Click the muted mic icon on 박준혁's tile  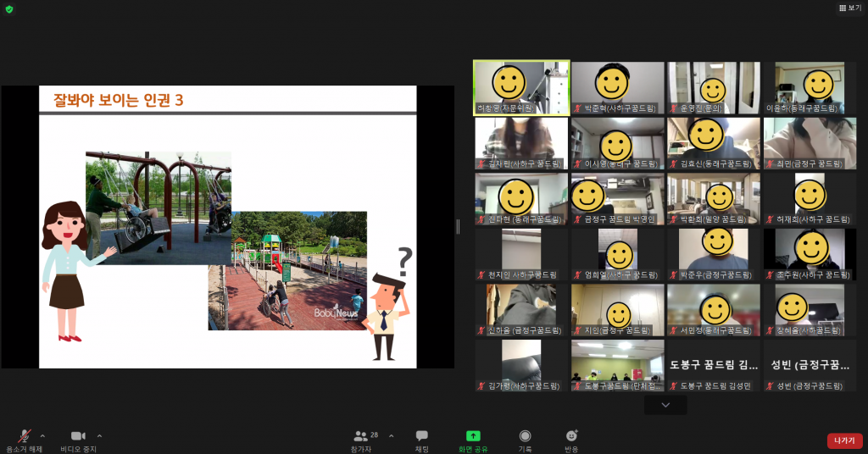(577, 108)
